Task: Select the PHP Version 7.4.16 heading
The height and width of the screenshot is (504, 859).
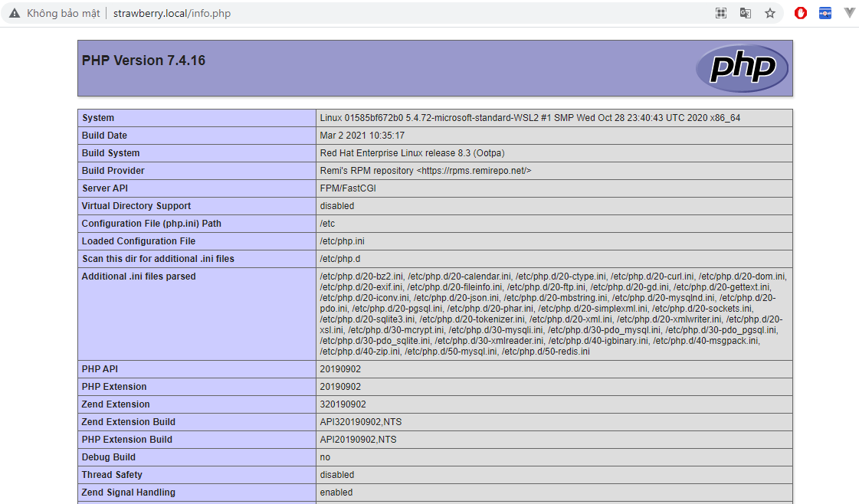Action: coord(143,61)
